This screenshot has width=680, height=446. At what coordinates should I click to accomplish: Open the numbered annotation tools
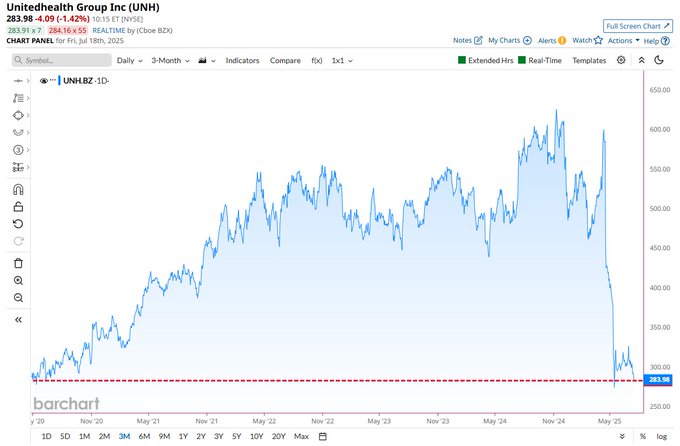pyautogui.click(x=18, y=150)
